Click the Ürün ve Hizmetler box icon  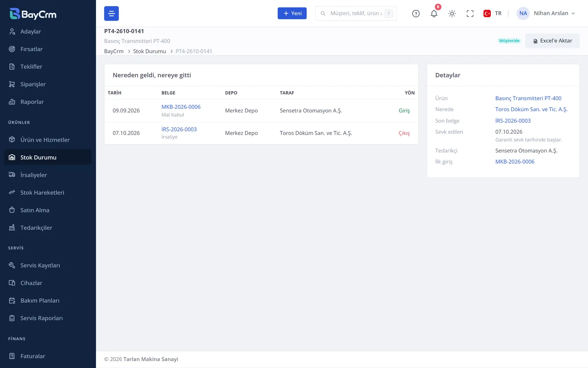coord(12,140)
